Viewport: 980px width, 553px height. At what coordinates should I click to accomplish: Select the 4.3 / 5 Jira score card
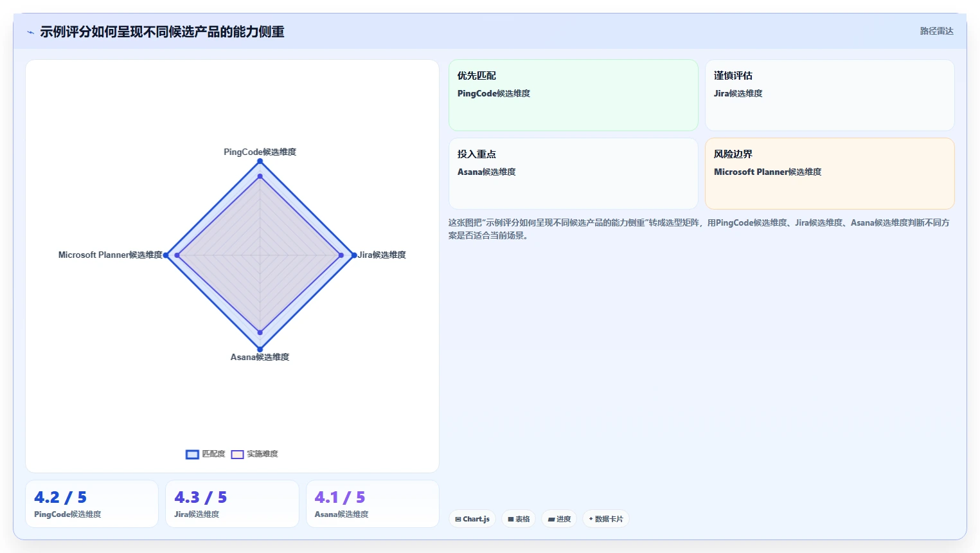pos(232,503)
